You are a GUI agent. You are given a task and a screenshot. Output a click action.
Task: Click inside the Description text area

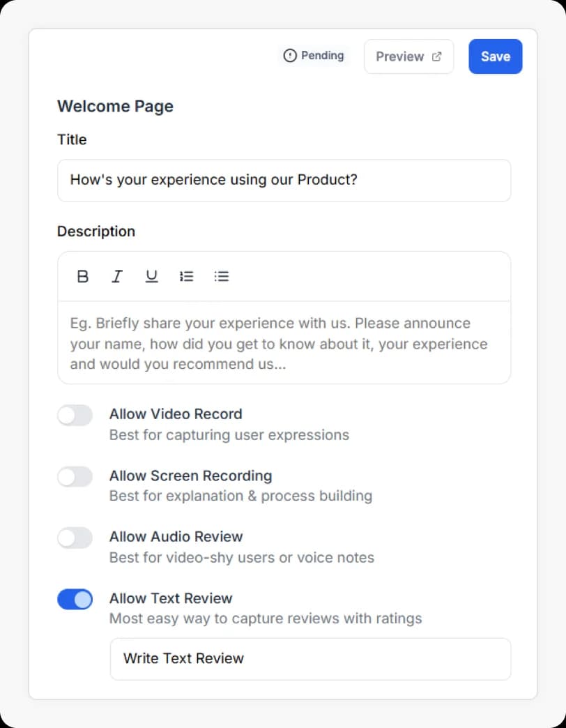284,343
